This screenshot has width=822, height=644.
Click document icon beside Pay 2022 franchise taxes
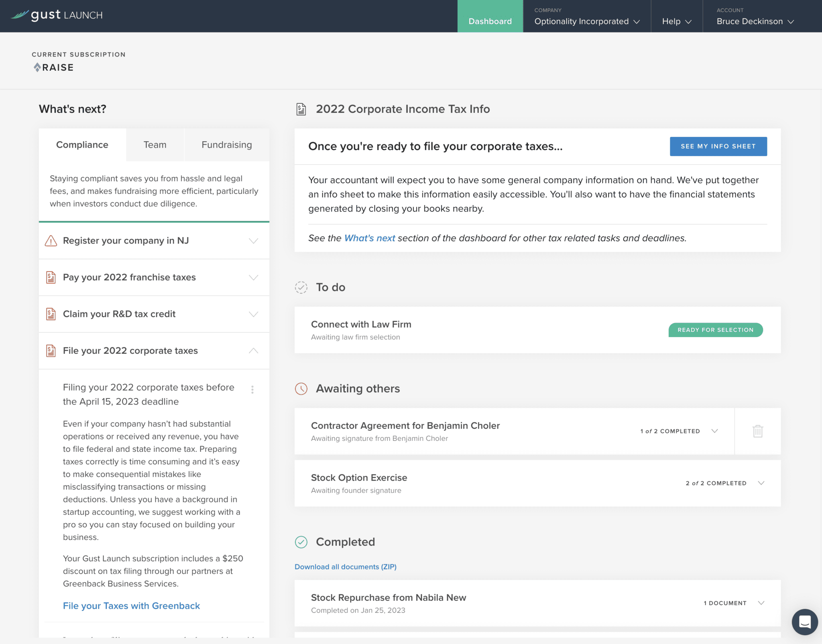coord(51,277)
